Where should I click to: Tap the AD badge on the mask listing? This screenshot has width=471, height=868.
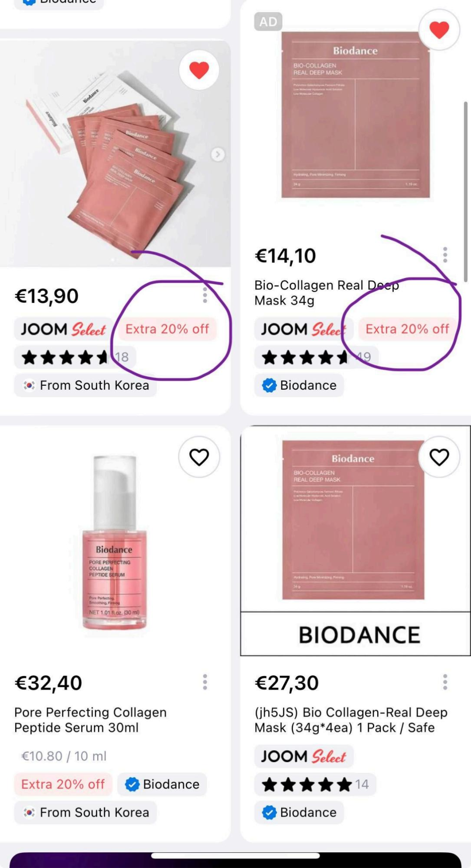pos(268,21)
